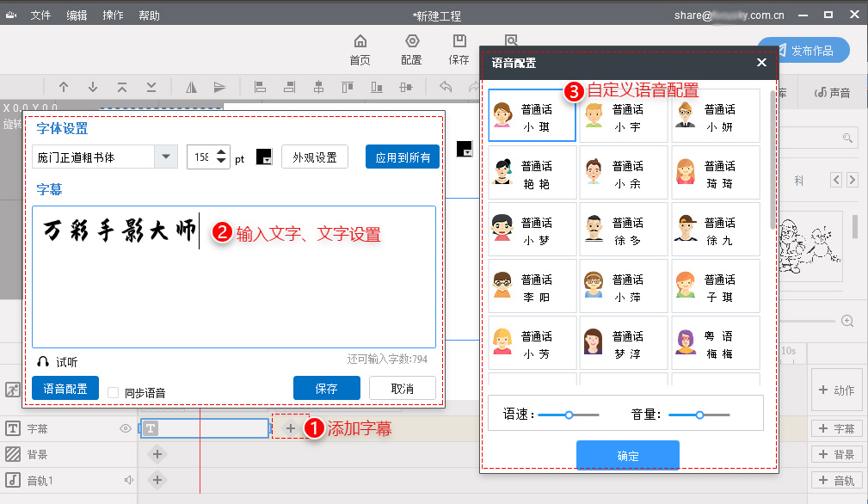Click the 应用到所有 button
This screenshot has width=868, height=504.
pos(402,157)
